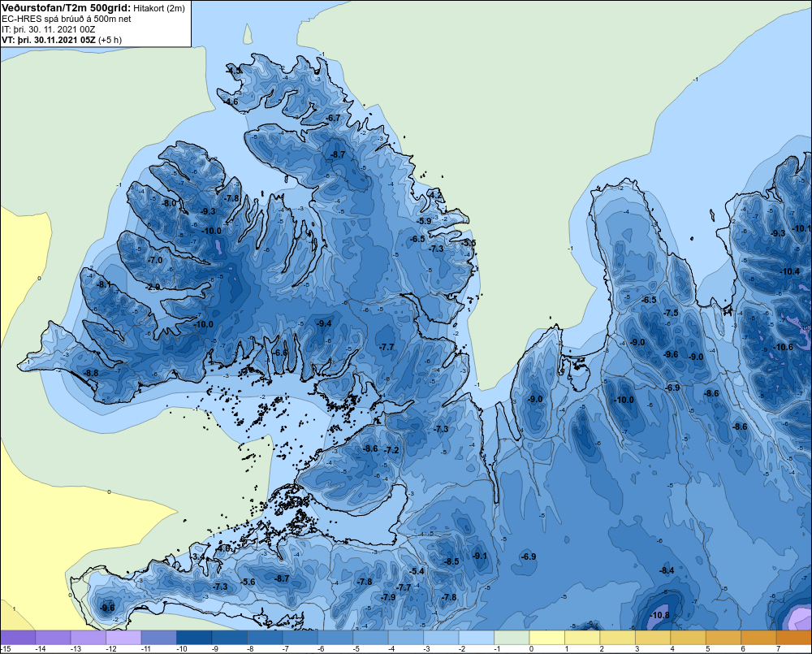
Task: Click the legend swatch between -14 and -13
Action: pos(54,638)
